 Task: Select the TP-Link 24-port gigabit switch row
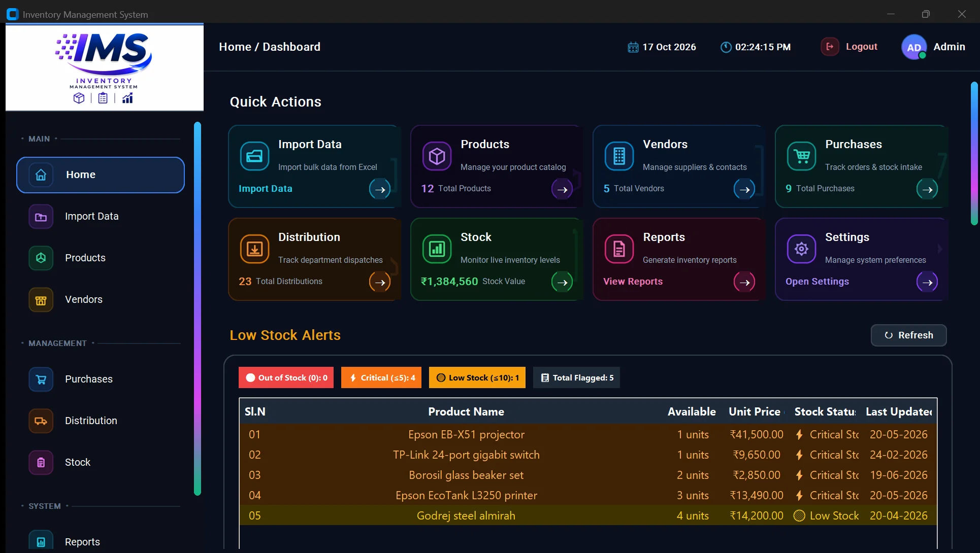pyautogui.click(x=588, y=455)
